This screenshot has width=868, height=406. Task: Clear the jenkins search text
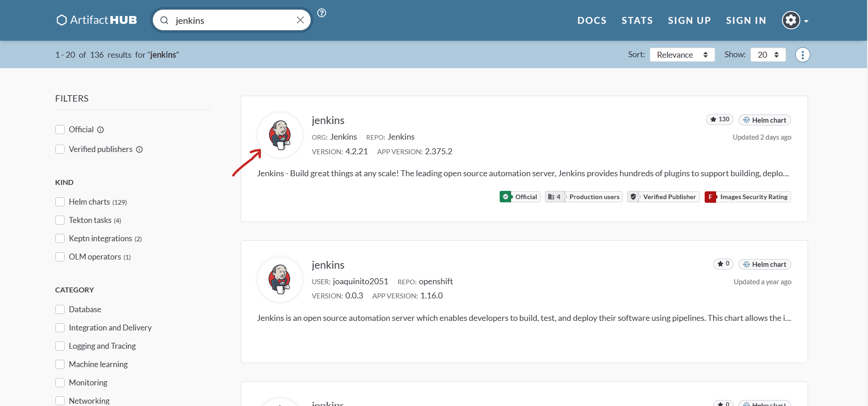300,20
